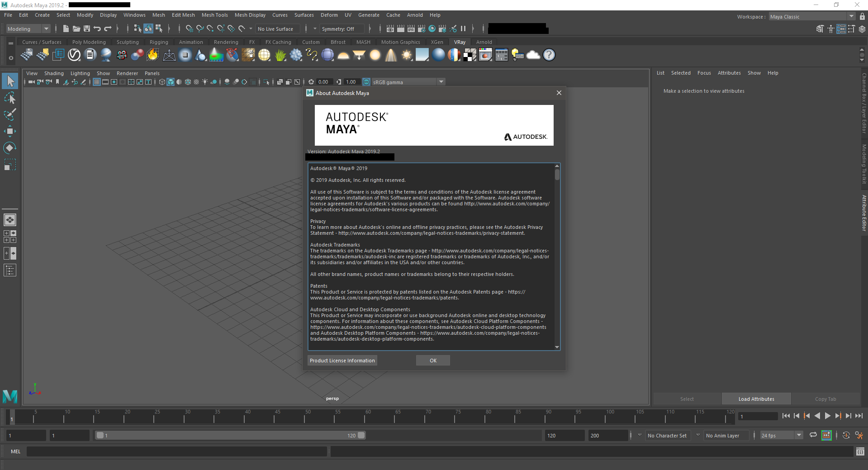Select the arrow Select tool in toolbox
This screenshot has height=470, width=868.
[10, 81]
